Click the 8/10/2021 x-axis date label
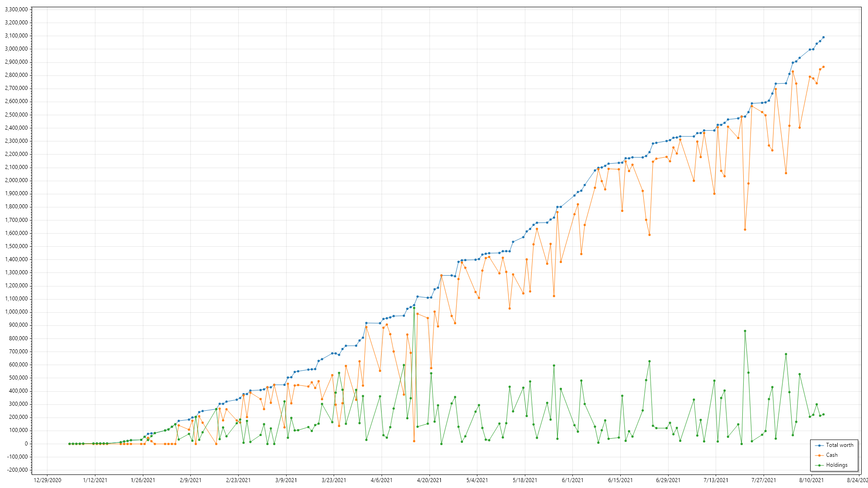 (811, 480)
